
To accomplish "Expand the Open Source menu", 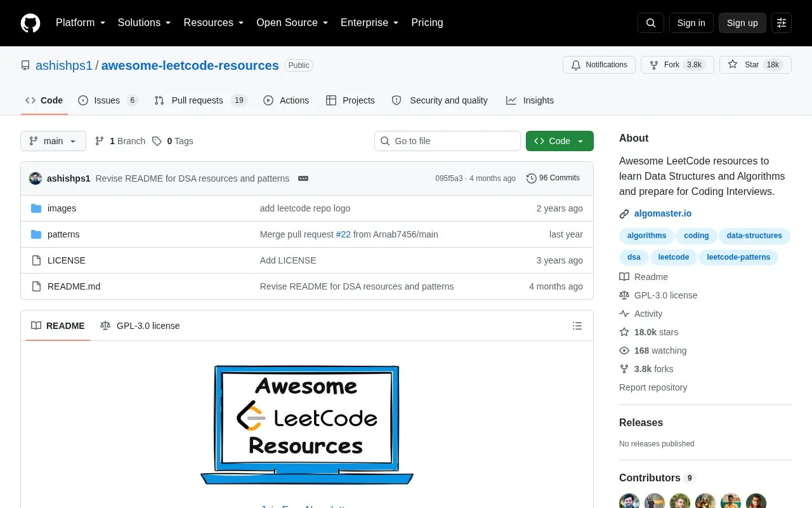I will coord(292,23).
